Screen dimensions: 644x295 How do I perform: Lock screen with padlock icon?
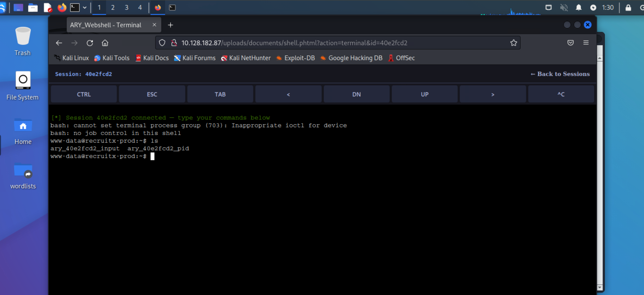628,8
